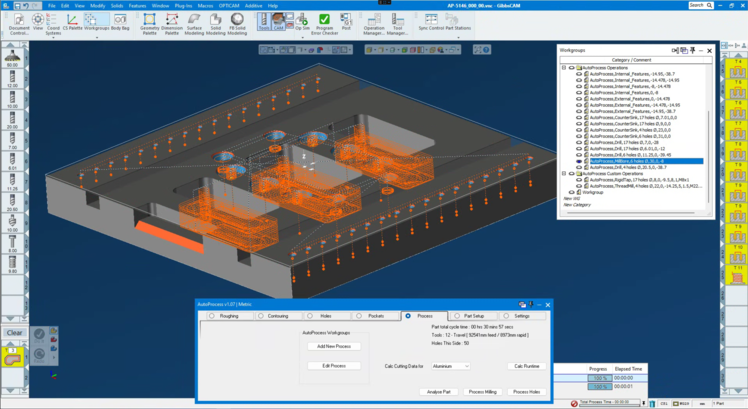The height and width of the screenshot is (409, 748).
Task: Click the first 100% progress bar
Action: tap(598, 379)
